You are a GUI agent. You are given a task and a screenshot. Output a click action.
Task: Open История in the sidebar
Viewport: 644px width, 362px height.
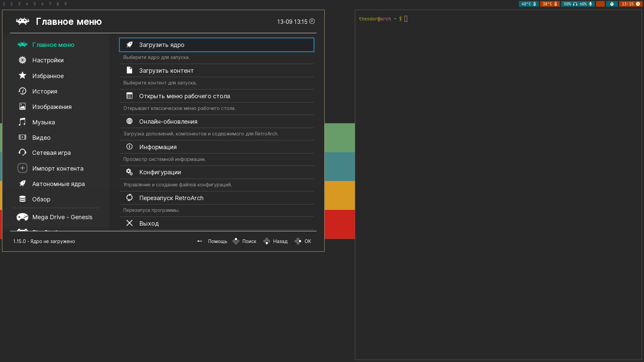[45, 91]
